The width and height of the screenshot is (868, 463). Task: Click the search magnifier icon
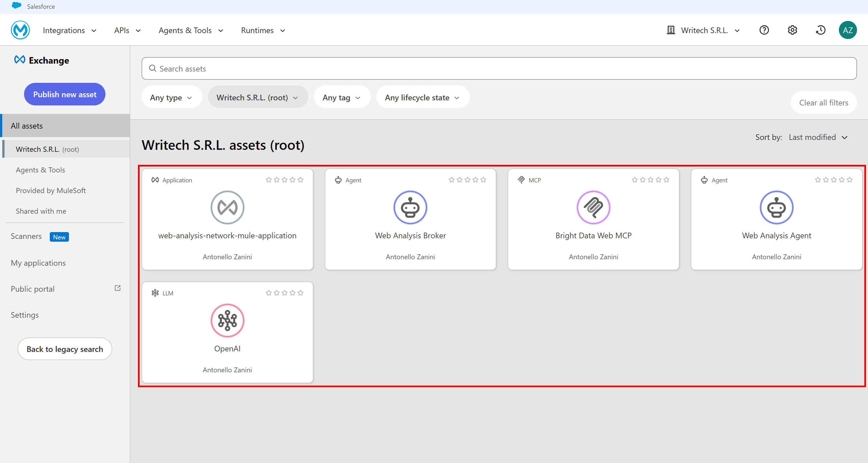pyautogui.click(x=153, y=68)
